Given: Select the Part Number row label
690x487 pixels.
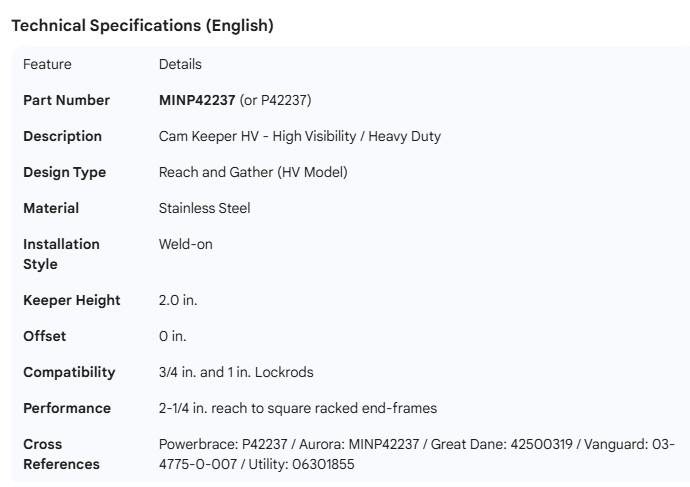Looking at the screenshot, I should click(x=66, y=100).
